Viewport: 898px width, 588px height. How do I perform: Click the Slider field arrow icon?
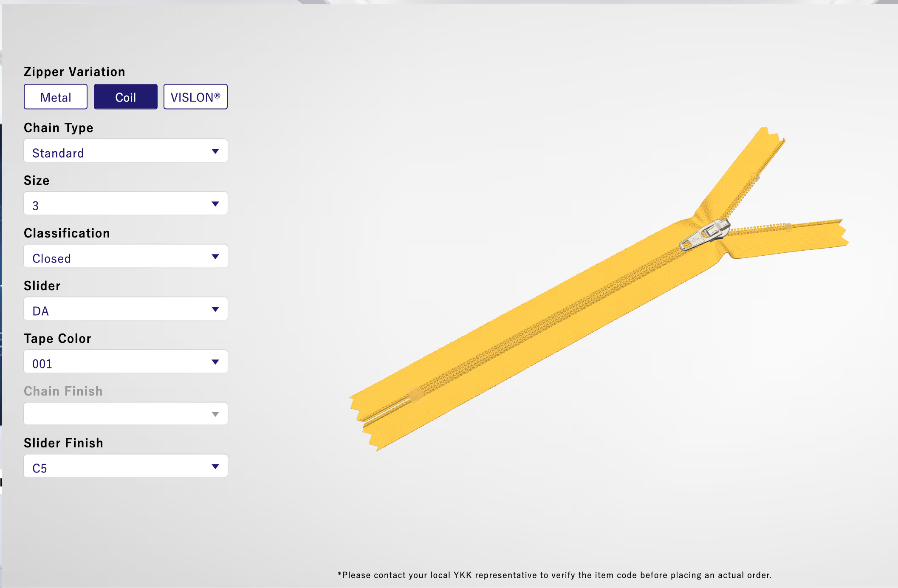tap(215, 309)
